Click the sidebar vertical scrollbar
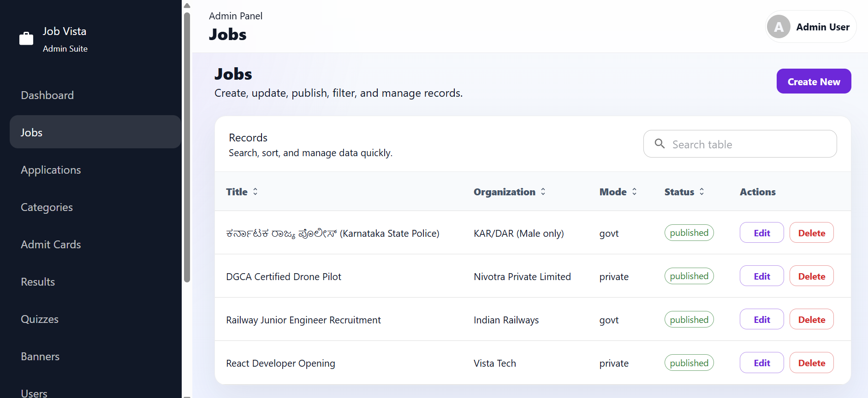 point(187,147)
